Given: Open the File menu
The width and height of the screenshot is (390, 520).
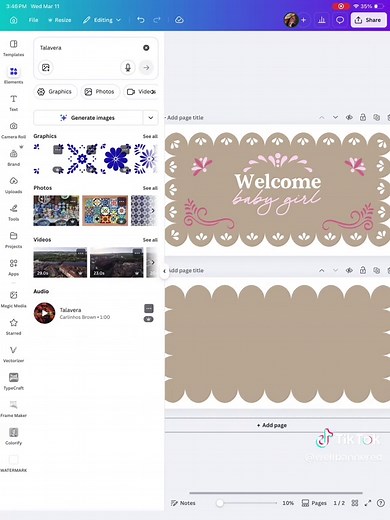Looking at the screenshot, I should (33, 20).
